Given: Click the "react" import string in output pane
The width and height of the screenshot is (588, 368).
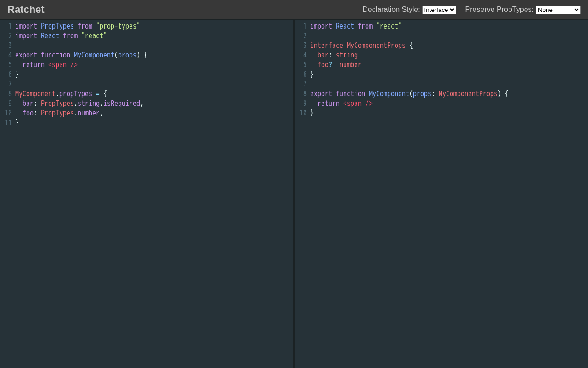Looking at the screenshot, I should pyautogui.click(x=389, y=26).
